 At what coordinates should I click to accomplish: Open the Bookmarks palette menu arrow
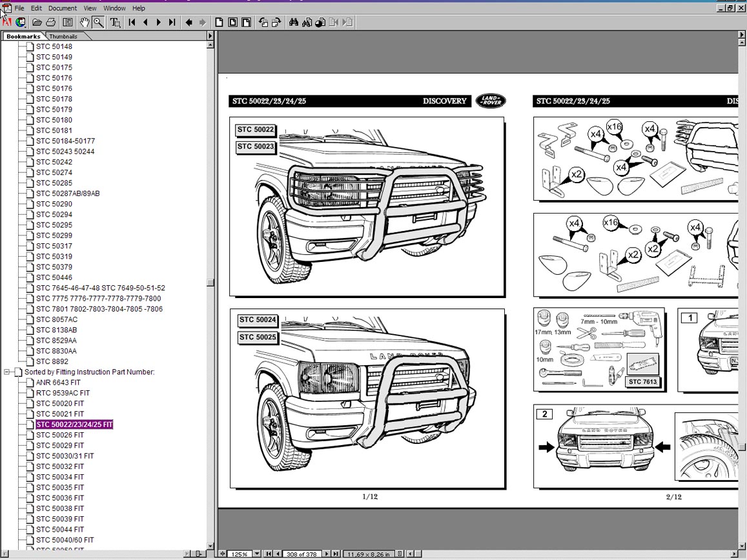click(x=210, y=36)
